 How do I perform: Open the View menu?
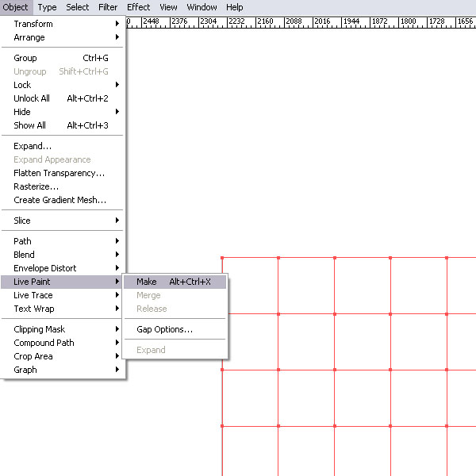click(168, 7)
